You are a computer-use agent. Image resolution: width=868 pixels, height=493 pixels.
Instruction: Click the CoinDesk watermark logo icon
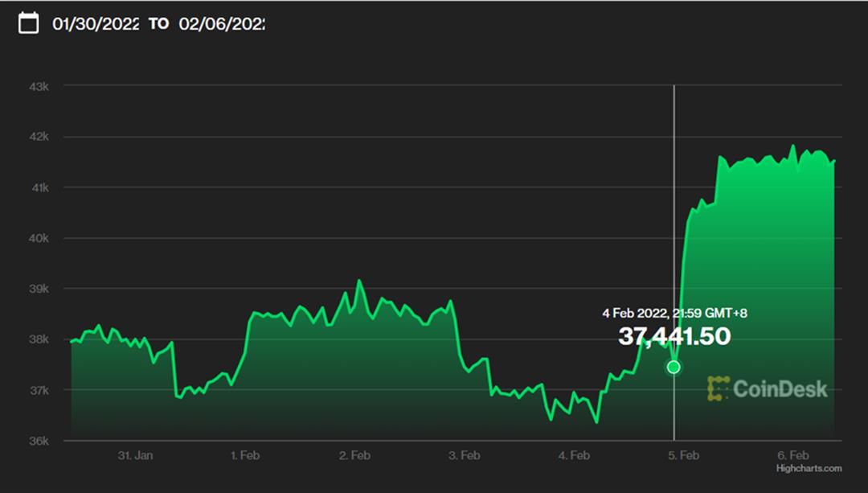click(x=718, y=388)
